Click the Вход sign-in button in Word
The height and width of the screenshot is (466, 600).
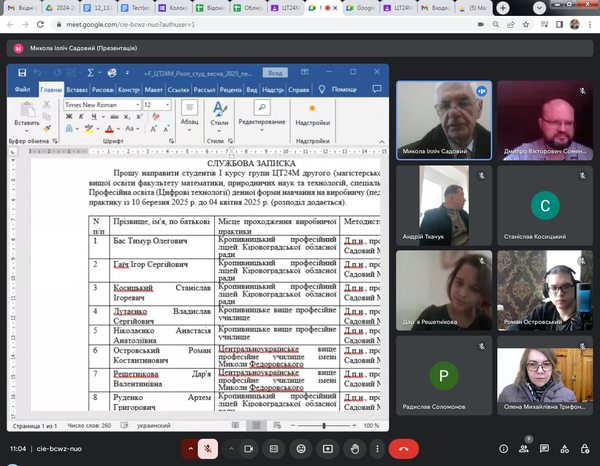point(276,73)
